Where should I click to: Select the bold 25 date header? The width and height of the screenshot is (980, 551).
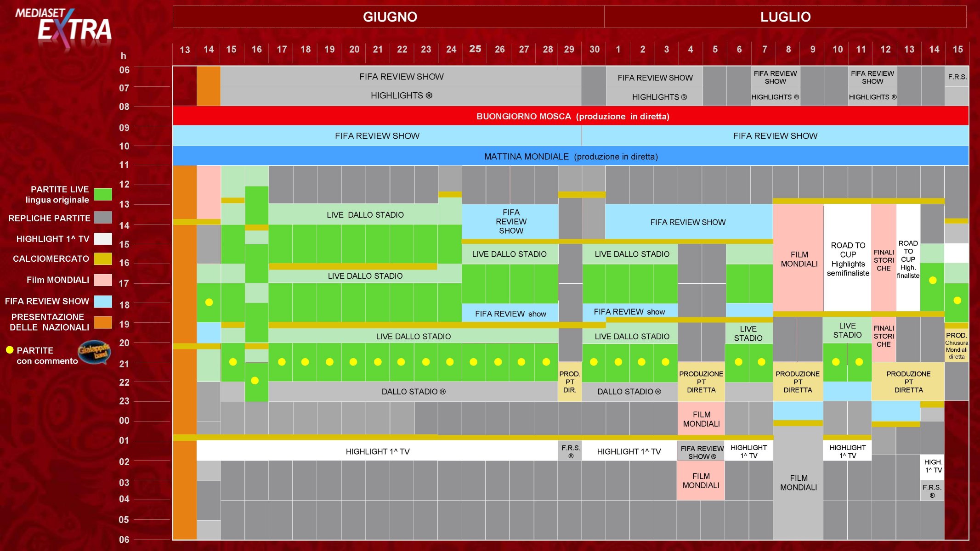pyautogui.click(x=475, y=49)
